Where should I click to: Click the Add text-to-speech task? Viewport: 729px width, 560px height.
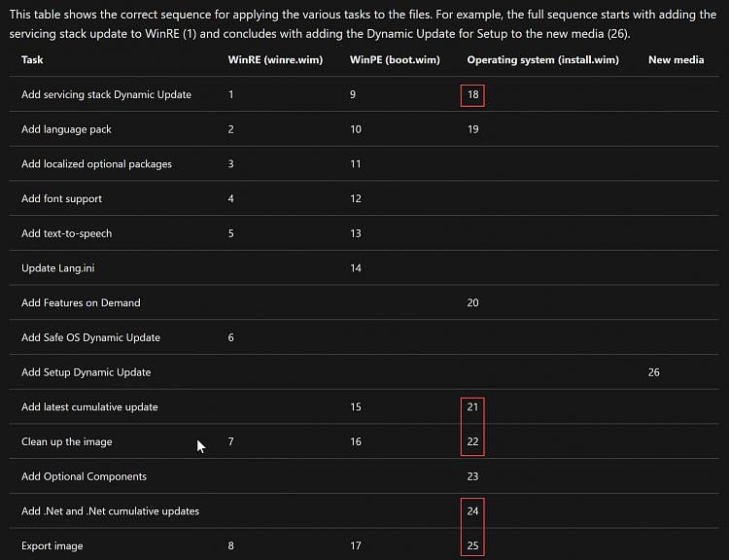(66, 233)
